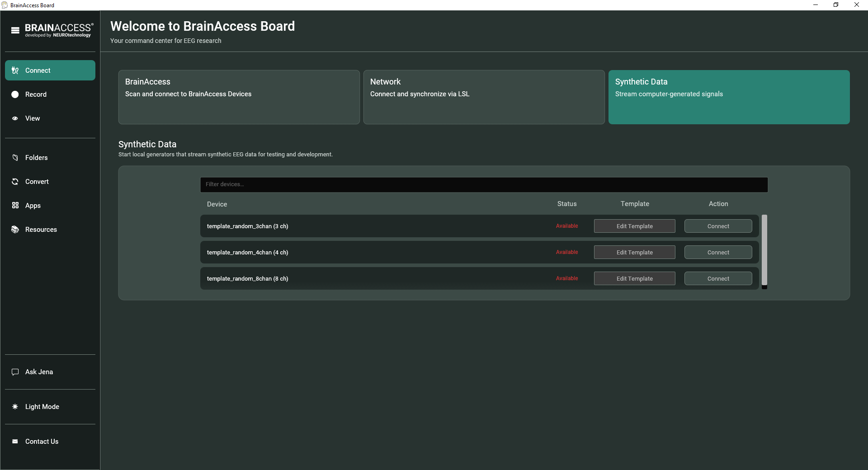This screenshot has width=868, height=470.
Task: Click the Convert arrows icon
Action: point(15,182)
